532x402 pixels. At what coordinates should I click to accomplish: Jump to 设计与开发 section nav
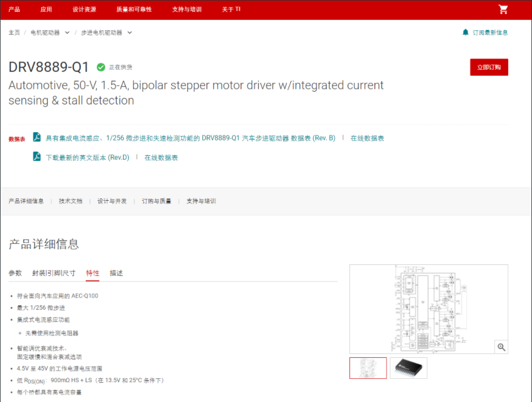pyautogui.click(x=112, y=201)
